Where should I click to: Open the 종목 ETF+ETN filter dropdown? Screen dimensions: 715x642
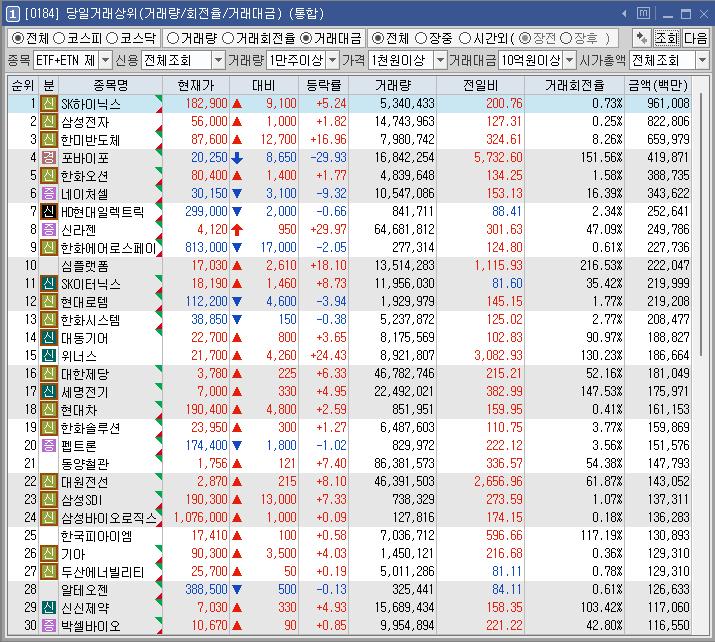pos(105,60)
